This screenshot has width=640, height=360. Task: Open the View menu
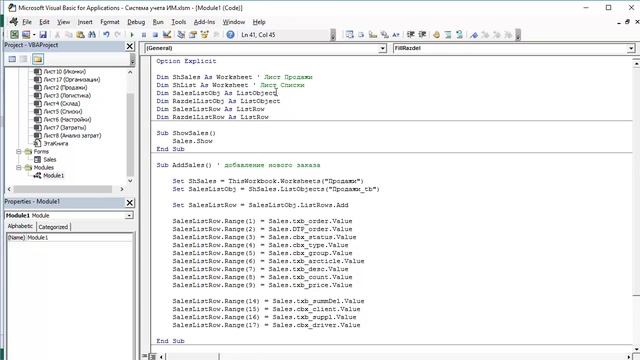click(63, 22)
